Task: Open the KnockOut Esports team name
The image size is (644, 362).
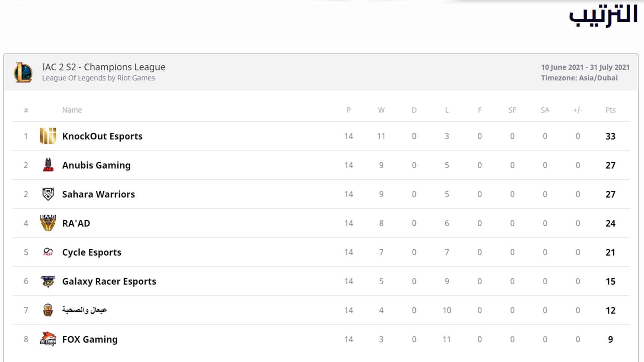Action: click(102, 136)
